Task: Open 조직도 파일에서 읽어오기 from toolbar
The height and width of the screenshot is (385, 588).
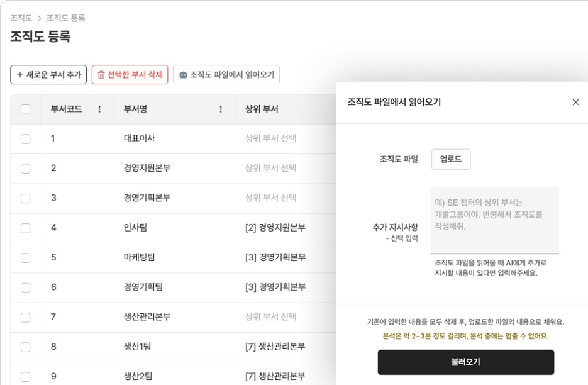Action: [x=226, y=75]
